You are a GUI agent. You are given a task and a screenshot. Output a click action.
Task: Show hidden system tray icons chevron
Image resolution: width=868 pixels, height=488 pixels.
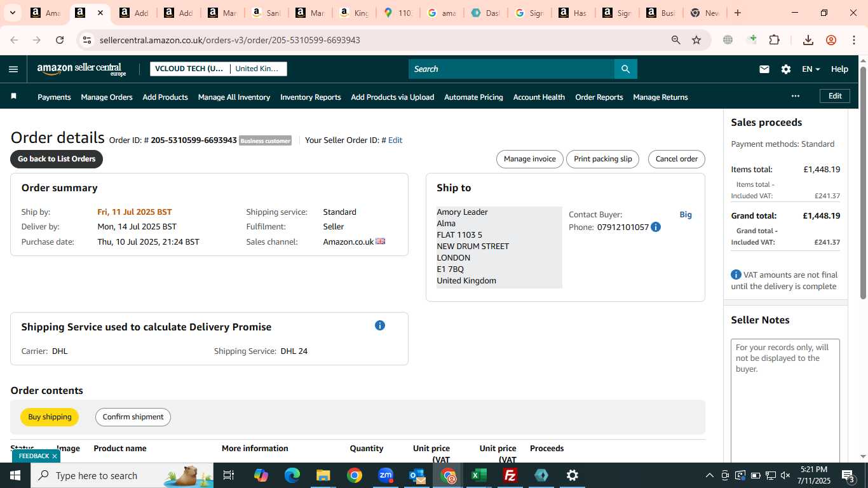coord(710,475)
